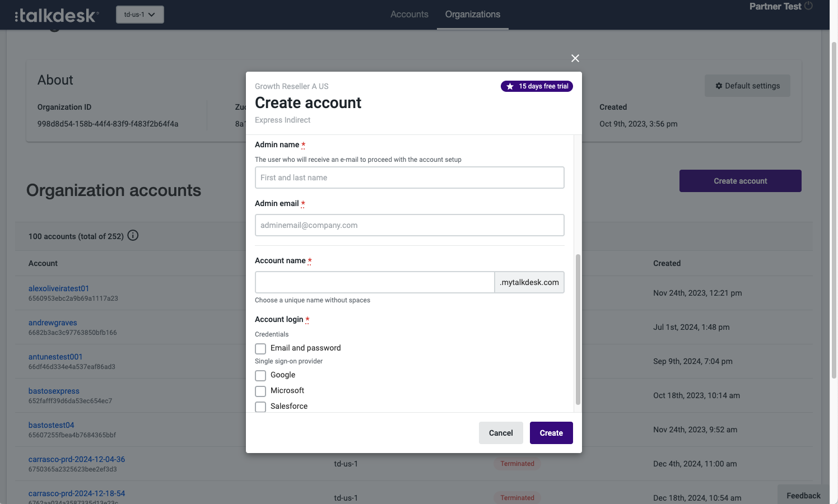Open the andrewgraves account link
Viewport: 838px width, 504px height.
click(x=53, y=323)
